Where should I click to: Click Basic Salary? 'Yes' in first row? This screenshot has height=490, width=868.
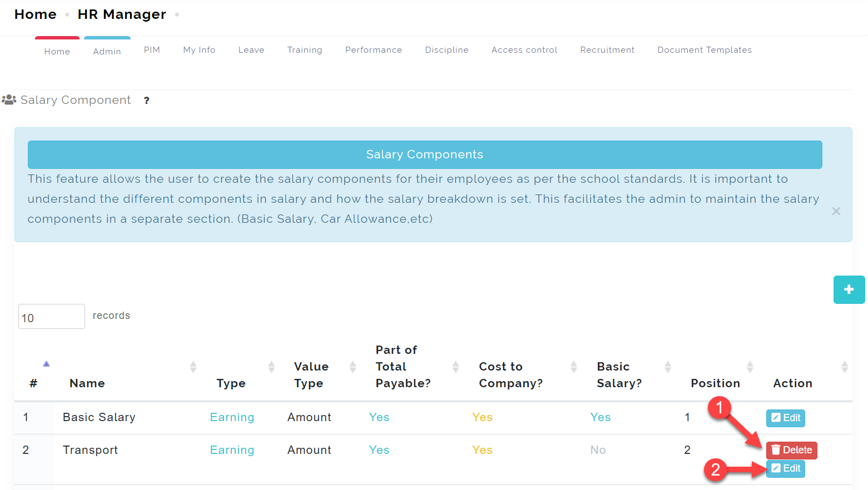point(601,417)
